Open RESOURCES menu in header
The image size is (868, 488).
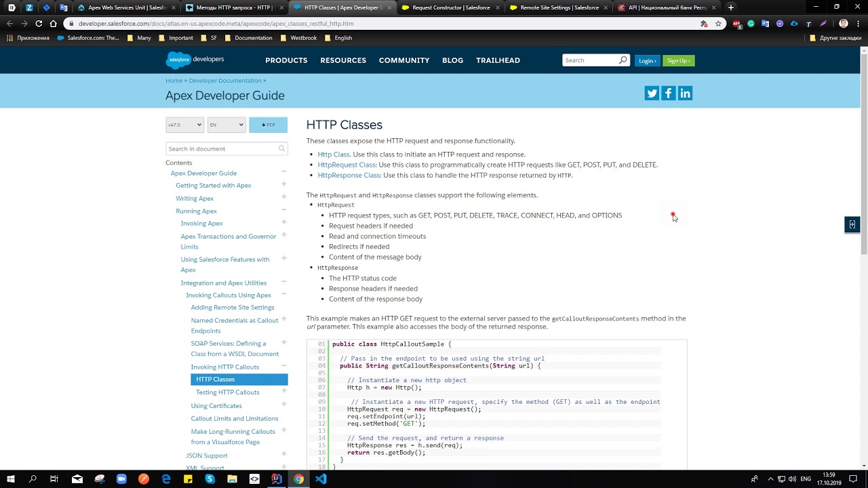point(343,60)
